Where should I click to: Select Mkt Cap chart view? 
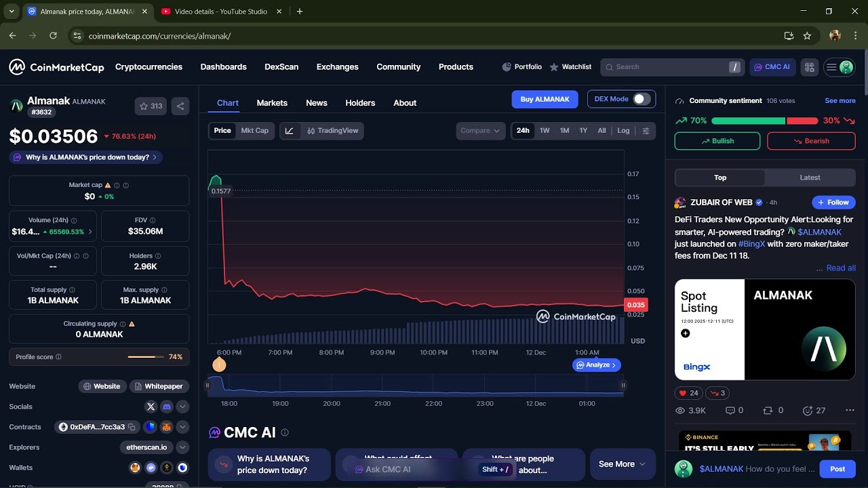(x=255, y=131)
